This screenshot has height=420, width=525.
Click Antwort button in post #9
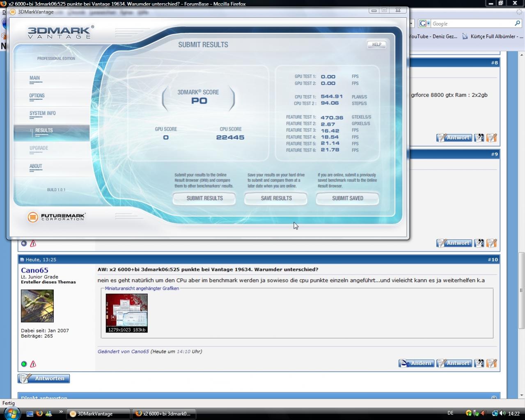click(454, 243)
